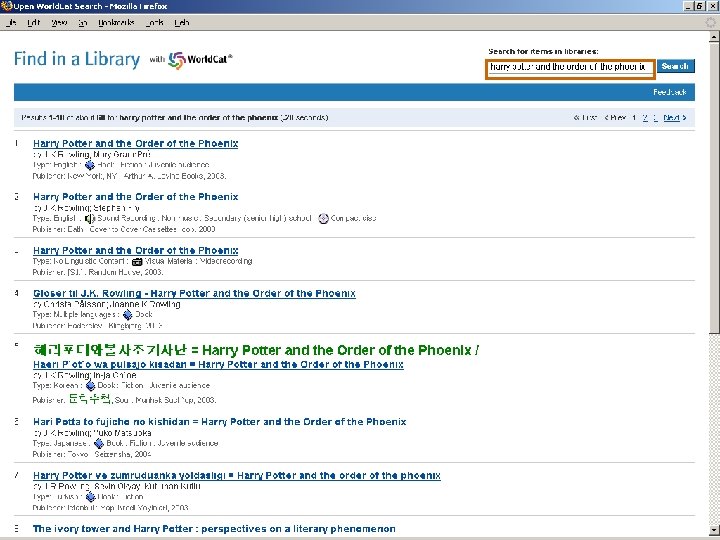Viewport: 720px width, 540px height.
Task: Click the Tokyo publisher line in result 6
Action: (x=92, y=455)
